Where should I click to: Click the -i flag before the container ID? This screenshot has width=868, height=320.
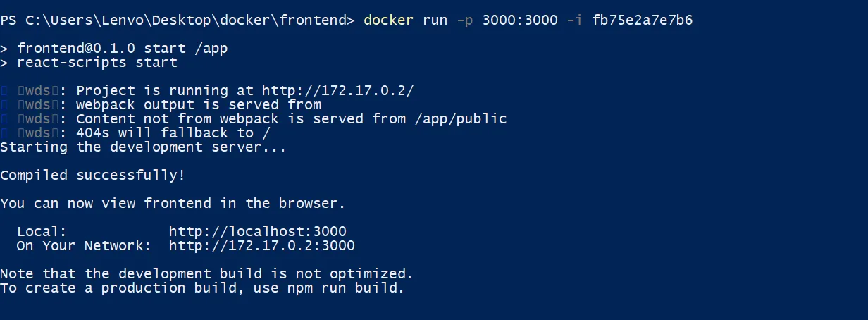[x=575, y=20]
